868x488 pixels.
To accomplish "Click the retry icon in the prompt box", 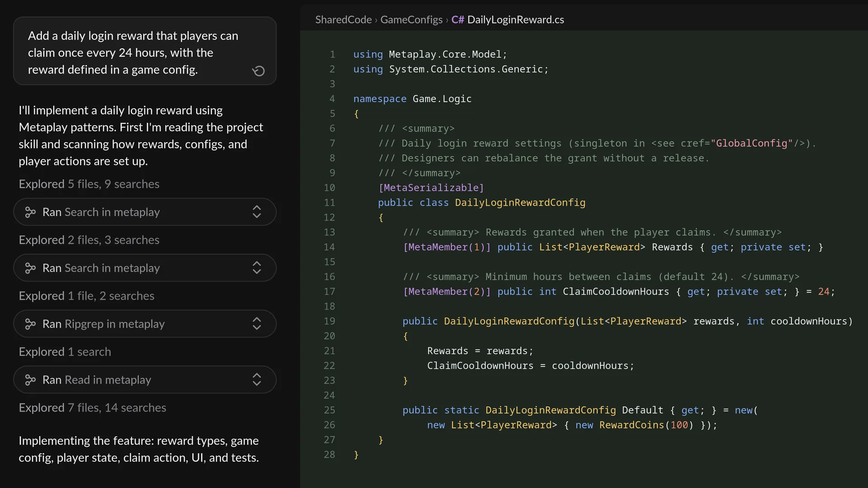I will click(259, 71).
